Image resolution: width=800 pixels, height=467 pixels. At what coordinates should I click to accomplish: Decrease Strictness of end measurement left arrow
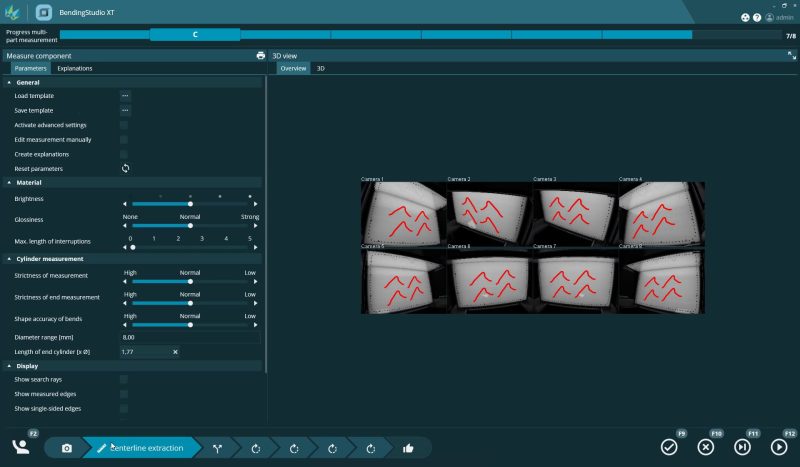125,303
